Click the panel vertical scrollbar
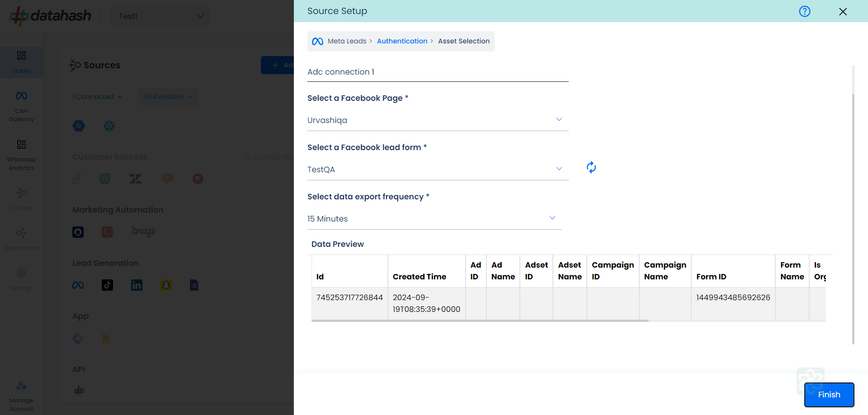The image size is (868, 415). coord(853,219)
